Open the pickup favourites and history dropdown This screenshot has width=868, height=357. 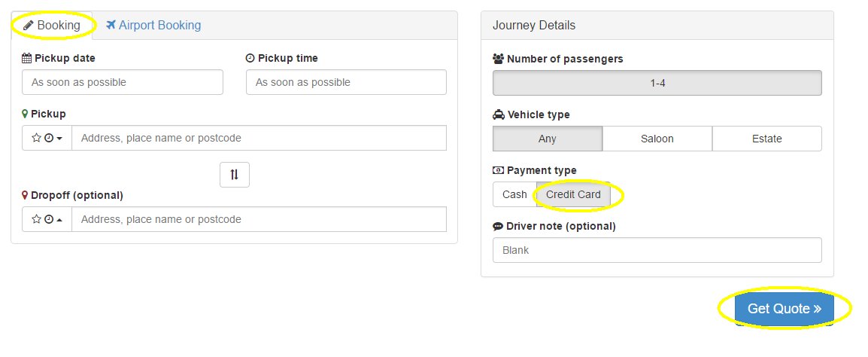pyautogui.click(x=47, y=139)
